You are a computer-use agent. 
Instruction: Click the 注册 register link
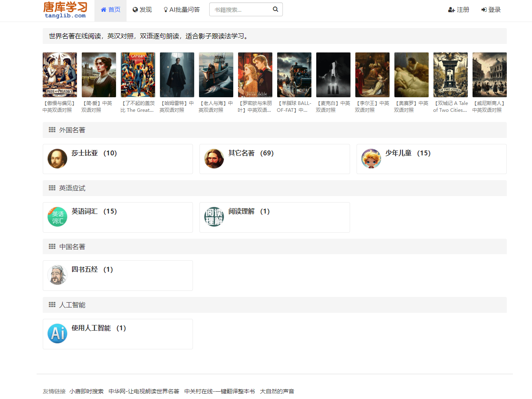pos(459,10)
